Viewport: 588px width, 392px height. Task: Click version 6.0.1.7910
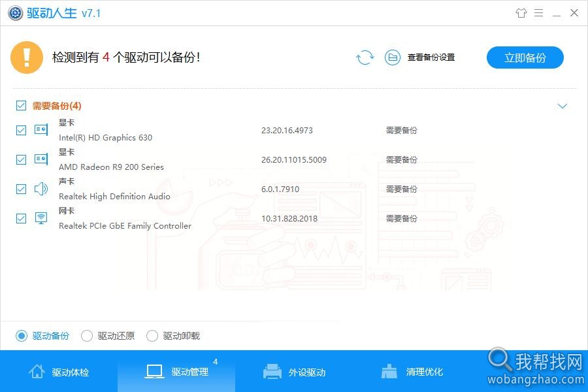(280, 189)
